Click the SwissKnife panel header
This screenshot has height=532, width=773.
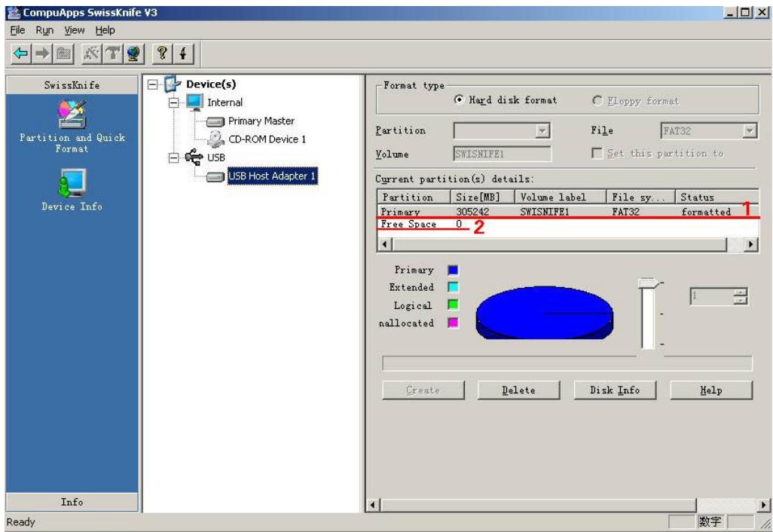(72, 85)
